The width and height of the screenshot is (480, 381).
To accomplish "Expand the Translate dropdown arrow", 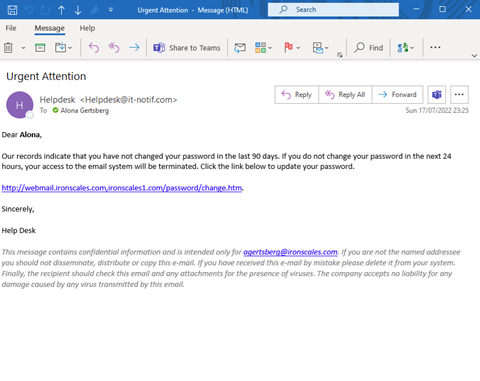I will pyautogui.click(x=412, y=48).
